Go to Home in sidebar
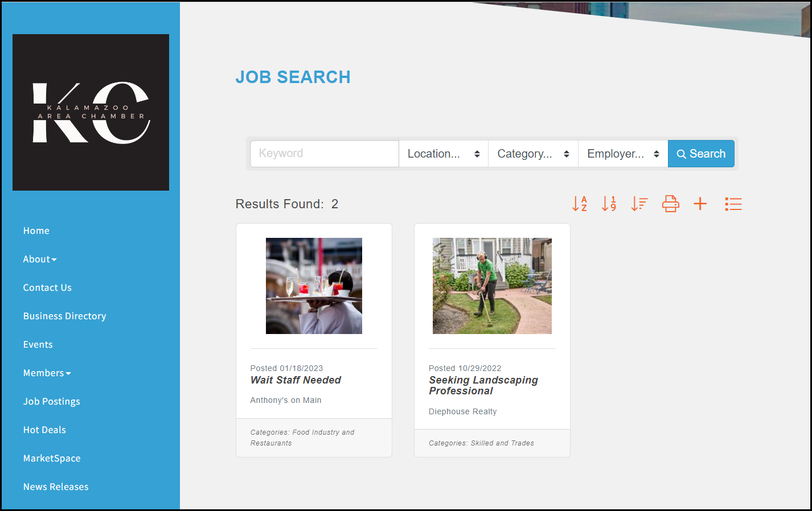This screenshot has height=511, width=812. (36, 231)
